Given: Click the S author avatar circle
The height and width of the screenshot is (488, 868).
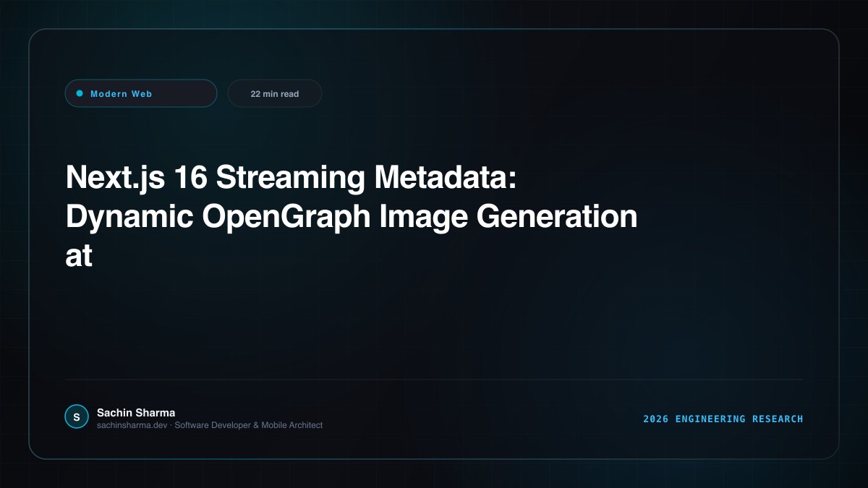Looking at the screenshot, I should [x=77, y=417].
